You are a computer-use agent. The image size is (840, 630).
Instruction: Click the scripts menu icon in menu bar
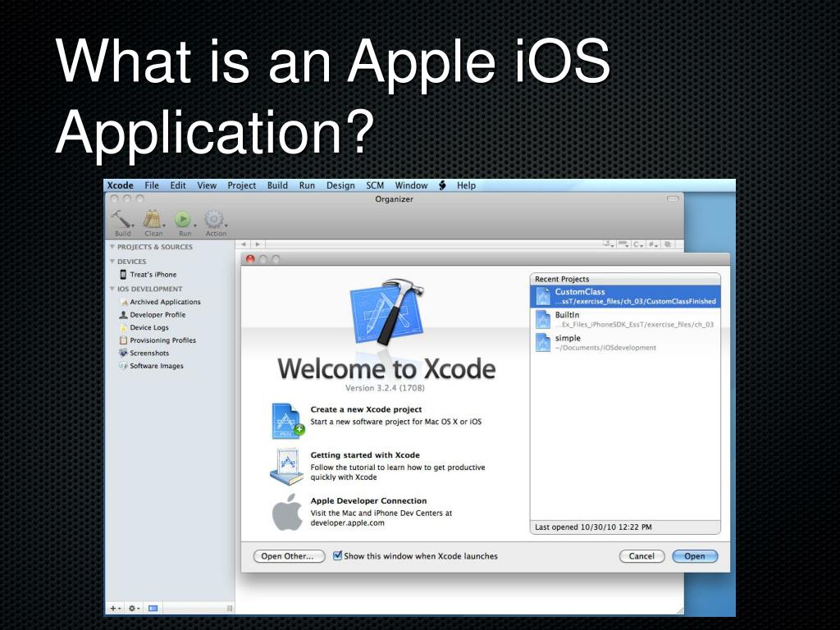pos(442,185)
